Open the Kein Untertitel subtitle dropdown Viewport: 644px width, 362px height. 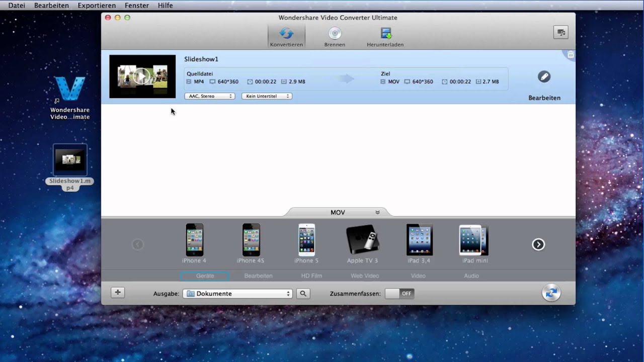tap(267, 96)
